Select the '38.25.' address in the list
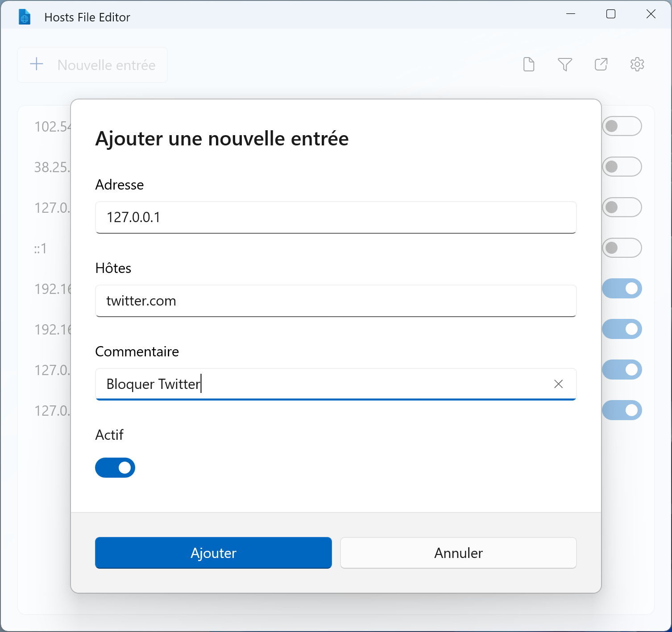 click(52, 167)
